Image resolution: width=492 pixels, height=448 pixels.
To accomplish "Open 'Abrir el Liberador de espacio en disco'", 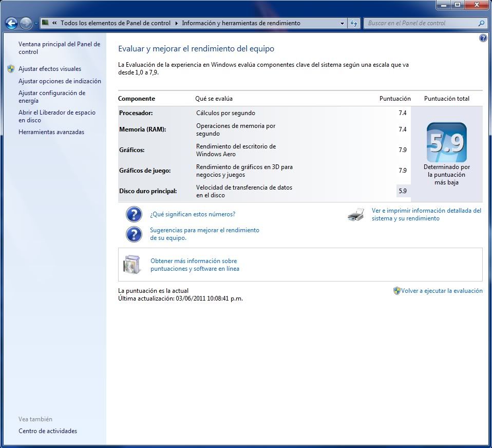I will [x=57, y=116].
